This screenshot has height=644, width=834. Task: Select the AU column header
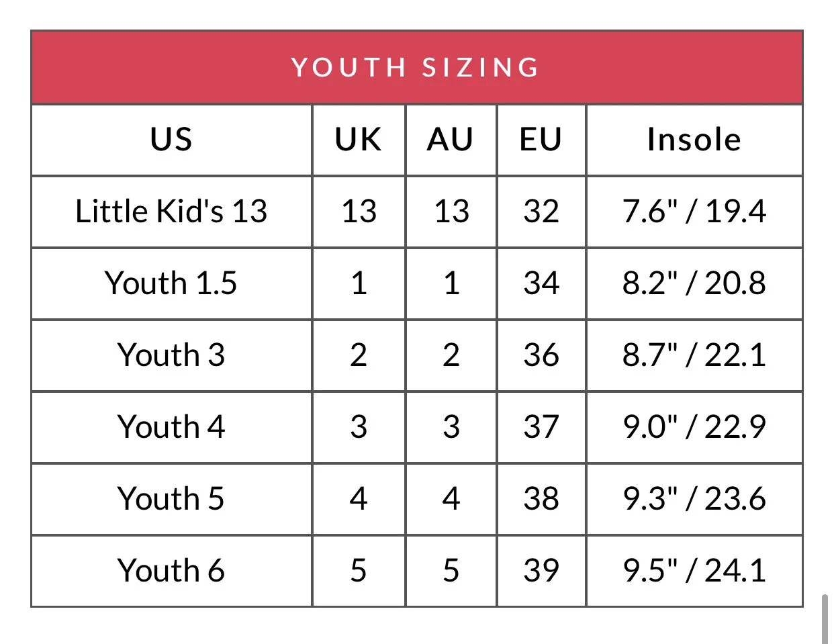451,140
